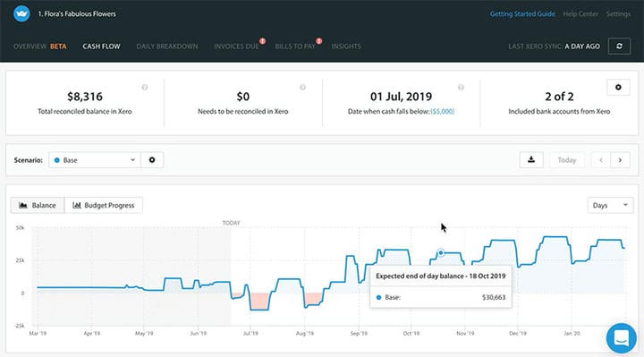Screen dimensions: 644x357
Task: Click the Dec '19 axis label
Action: click(x=518, y=333)
